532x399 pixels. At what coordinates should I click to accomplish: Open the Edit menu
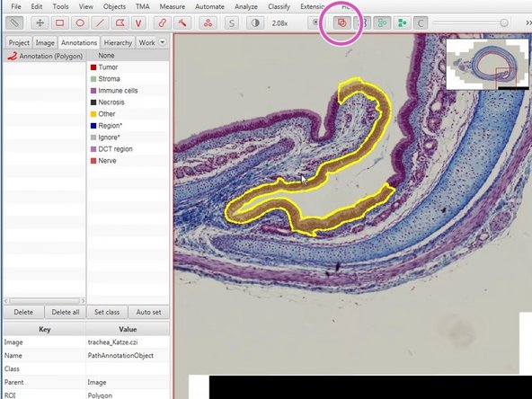(37, 6)
